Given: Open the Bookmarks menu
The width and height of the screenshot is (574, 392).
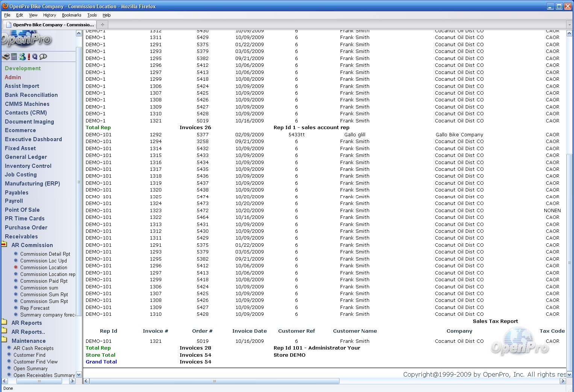Looking at the screenshot, I should click(71, 15).
